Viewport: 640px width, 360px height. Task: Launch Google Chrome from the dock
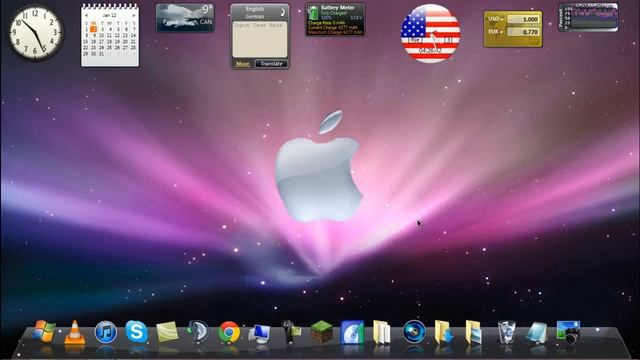(229, 332)
